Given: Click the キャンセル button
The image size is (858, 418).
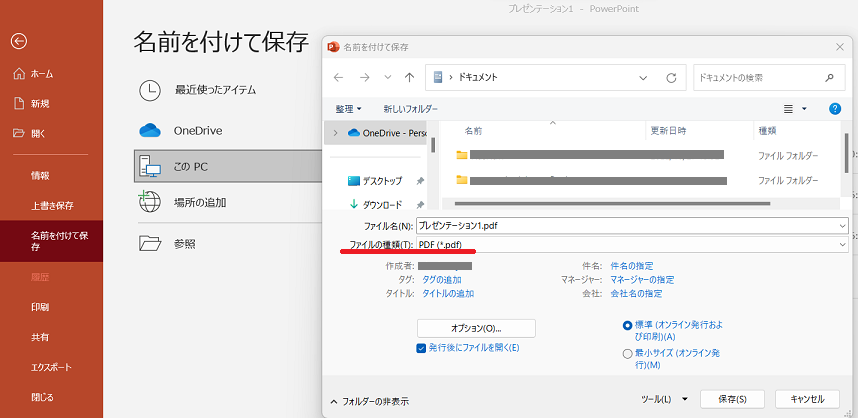Looking at the screenshot, I should [807, 399].
